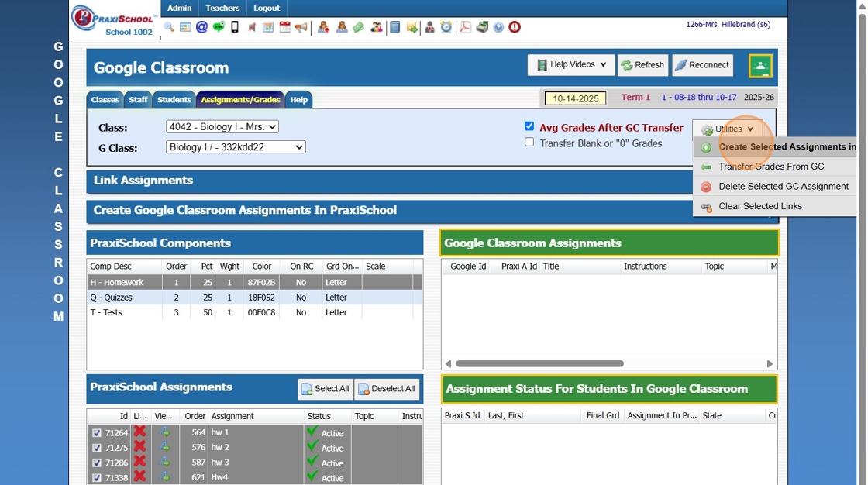Open the Teachers menu
Image resolution: width=868 pixels, height=485 pixels.
(222, 9)
